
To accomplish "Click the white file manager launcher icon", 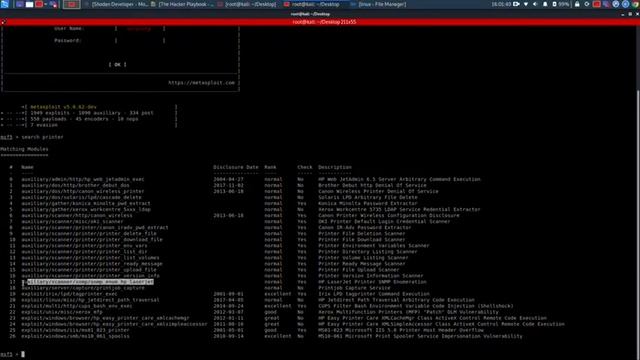I will click(29, 4).
